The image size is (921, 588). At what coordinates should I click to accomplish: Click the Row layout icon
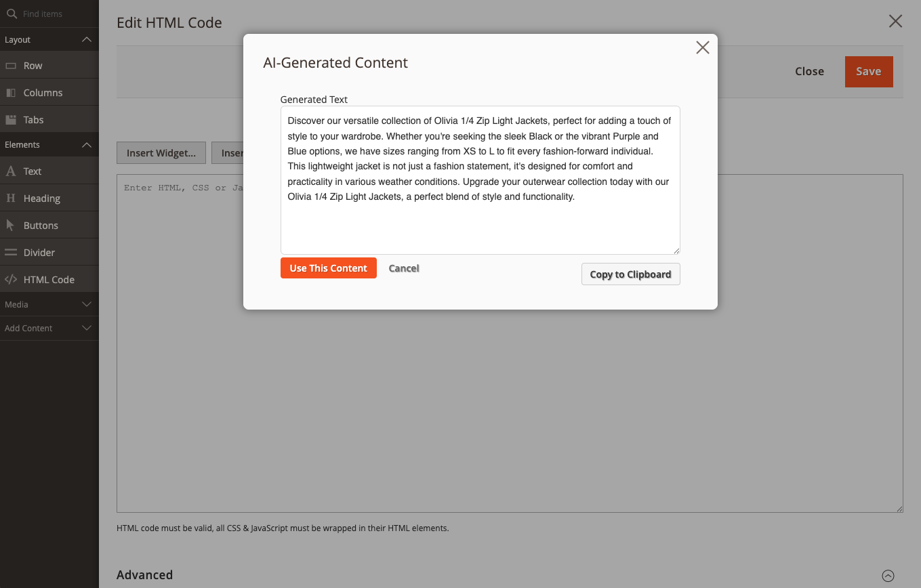(11, 66)
